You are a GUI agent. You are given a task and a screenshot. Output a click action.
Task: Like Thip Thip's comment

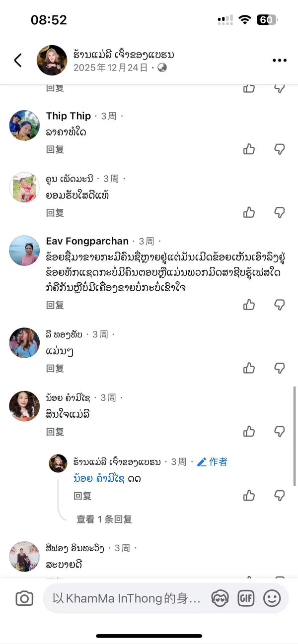(249, 149)
